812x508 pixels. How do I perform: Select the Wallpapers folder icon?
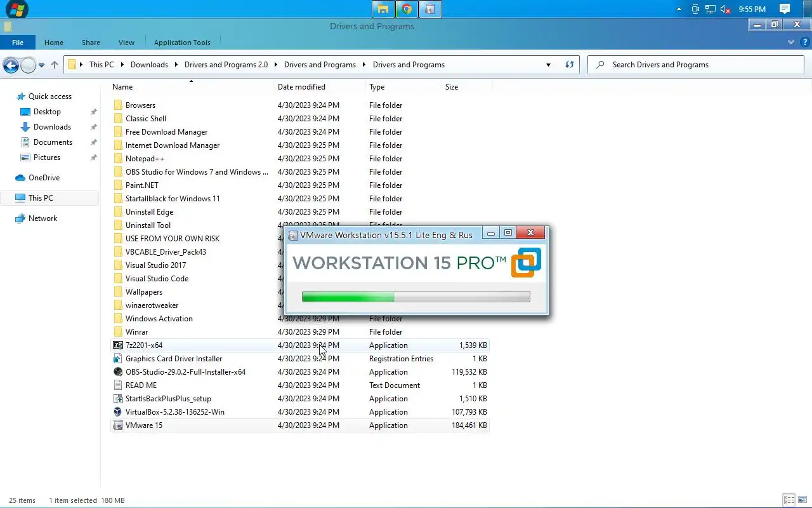(x=118, y=292)
